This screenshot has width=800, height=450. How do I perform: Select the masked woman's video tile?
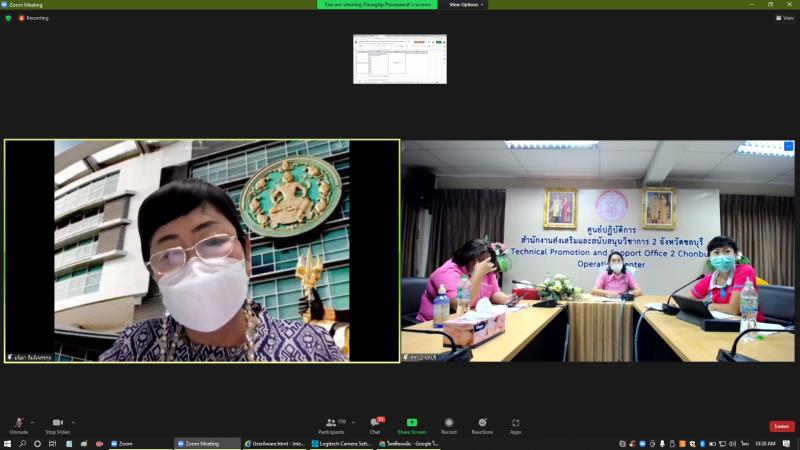coord(202,251)
